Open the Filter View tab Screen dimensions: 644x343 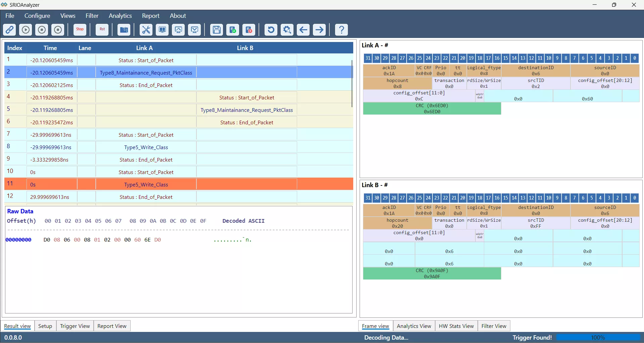(x=494, y=326)
